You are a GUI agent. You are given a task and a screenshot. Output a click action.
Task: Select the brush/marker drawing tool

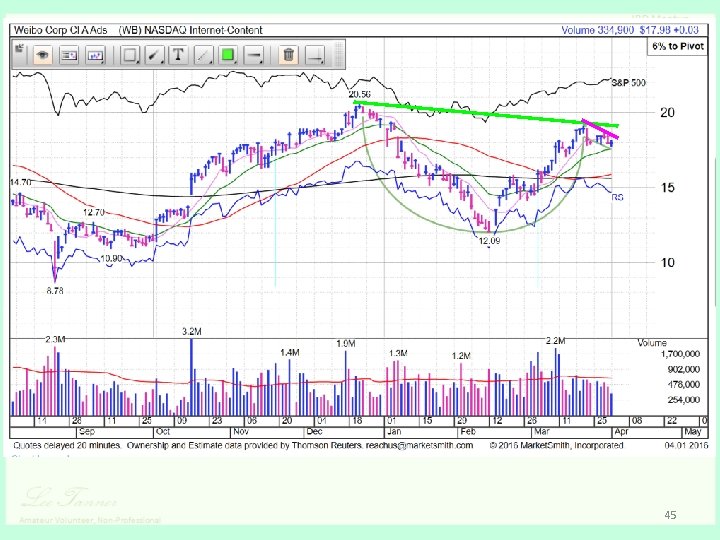pos(154,56)
